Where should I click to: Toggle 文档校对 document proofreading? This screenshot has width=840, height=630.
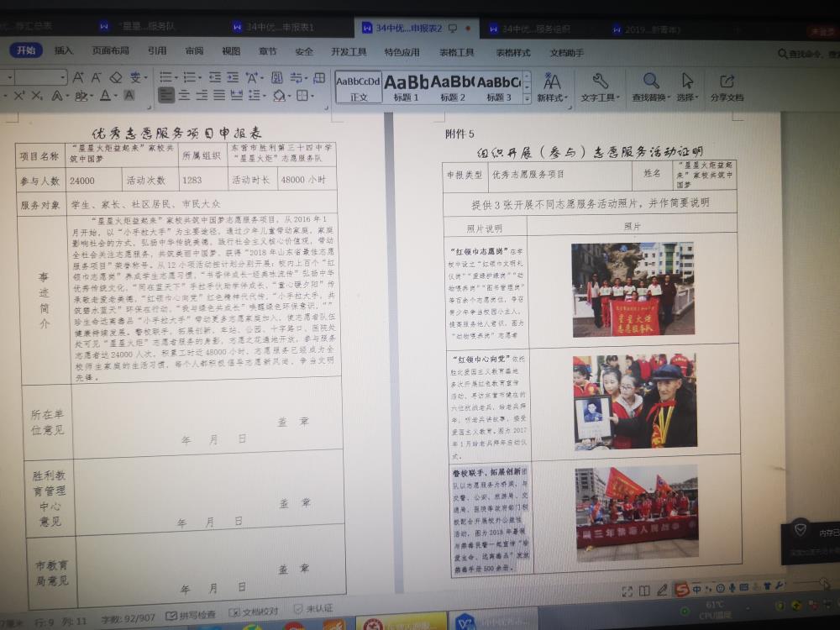pyautogui.click(x=254, y=612)
